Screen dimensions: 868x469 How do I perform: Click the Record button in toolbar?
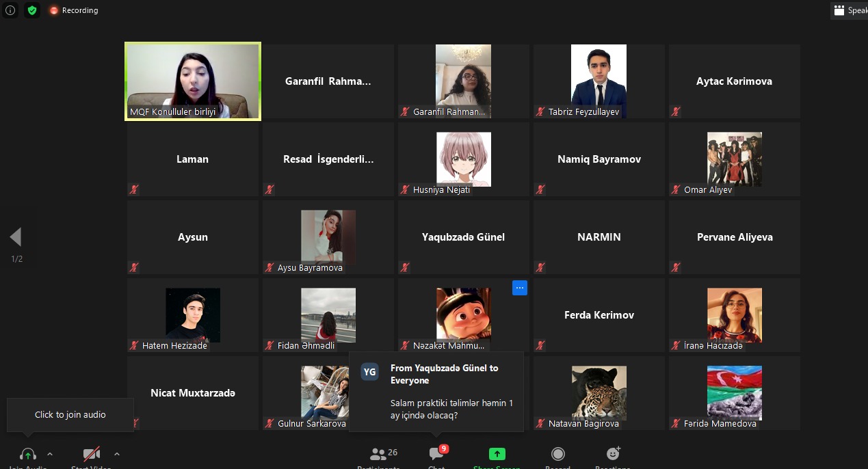558,455
